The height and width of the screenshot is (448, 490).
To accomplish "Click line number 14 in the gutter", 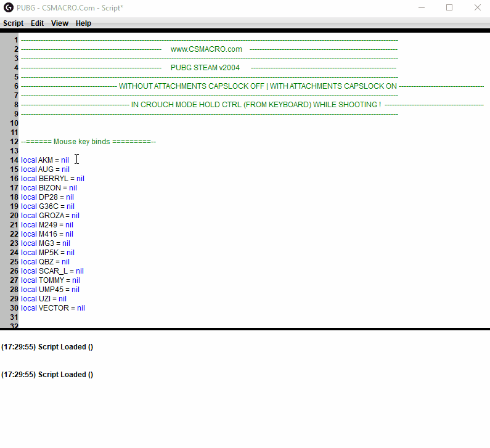I will pos(14,160).
